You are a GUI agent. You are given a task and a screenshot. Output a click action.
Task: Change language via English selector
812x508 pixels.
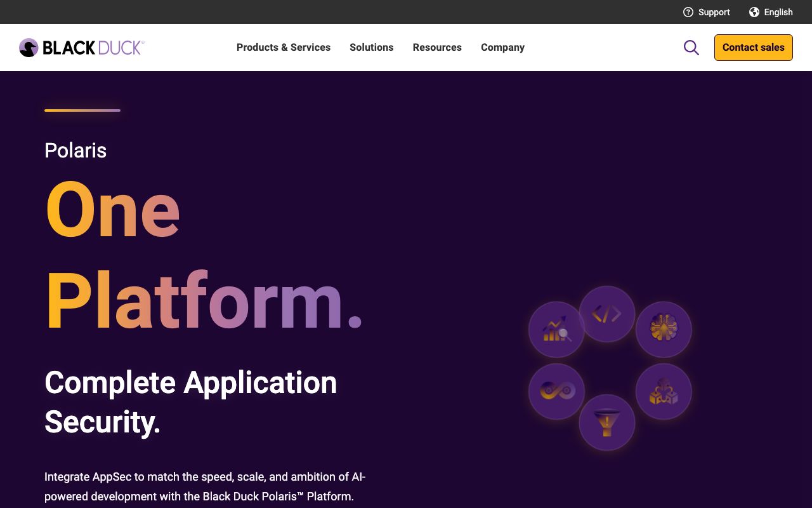[x=778, y=12]
